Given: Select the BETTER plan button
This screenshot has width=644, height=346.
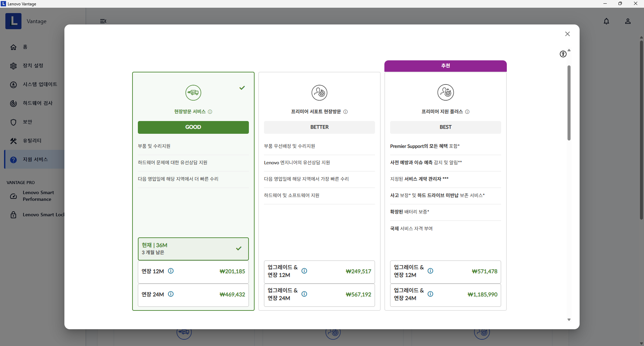Looking at the screenshot, I should [319, 127].
